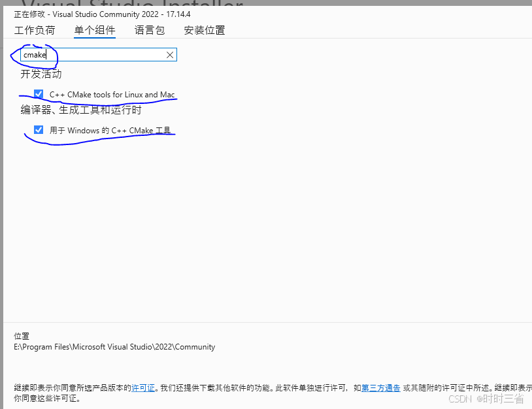Click the install path E:\Program Files text
The height and width of the screenshot is (409, 532).
coord(114,347)
